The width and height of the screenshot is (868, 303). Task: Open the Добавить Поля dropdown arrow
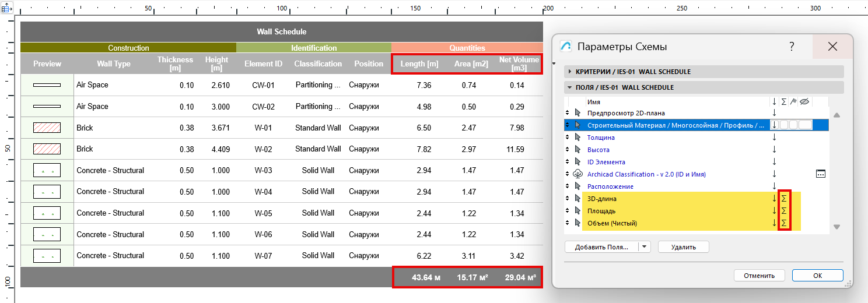point(644,247)
